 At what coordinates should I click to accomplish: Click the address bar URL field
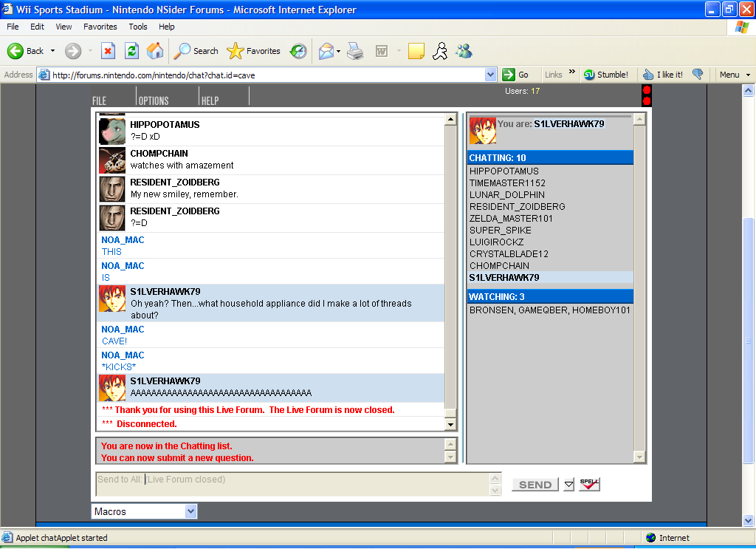tap(267, 75)
